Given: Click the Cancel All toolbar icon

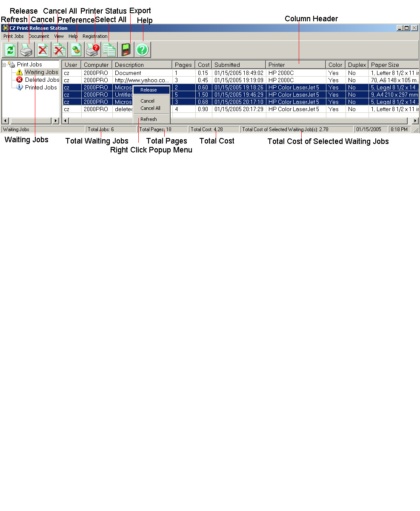Looking at the screenshot, I should (x=59, y=50).
